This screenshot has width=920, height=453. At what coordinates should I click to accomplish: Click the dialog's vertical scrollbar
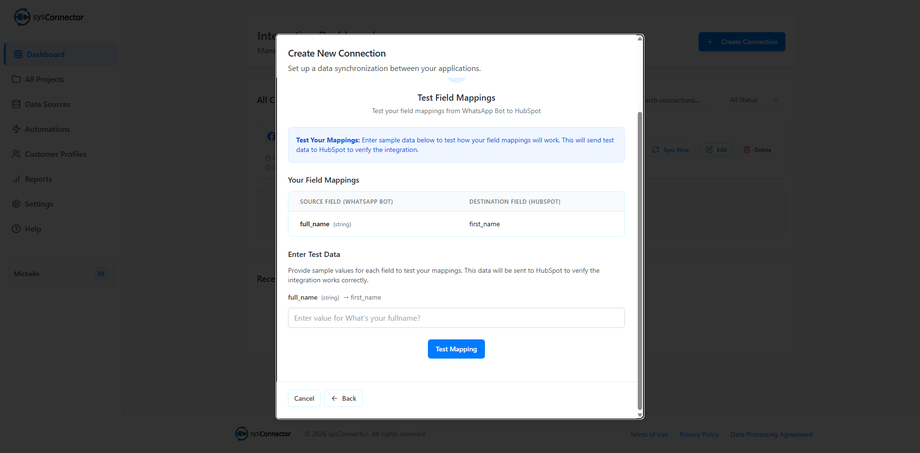[639, 250]
